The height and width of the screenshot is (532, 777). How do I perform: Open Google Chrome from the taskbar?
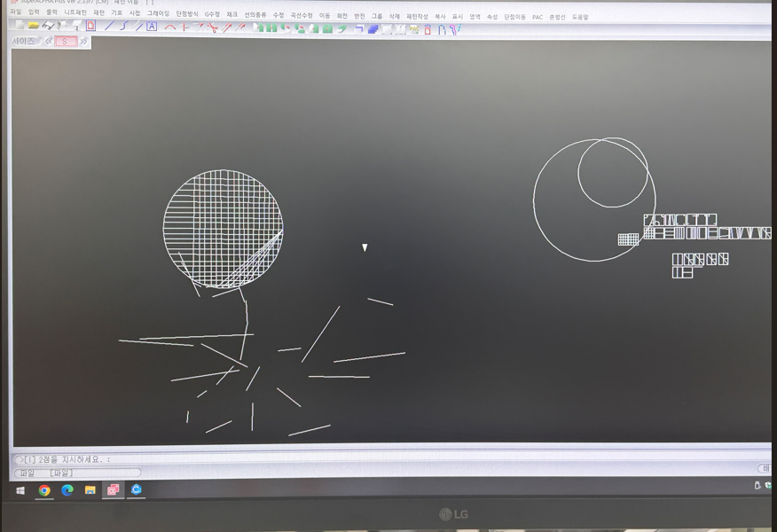tap(44, 489)
